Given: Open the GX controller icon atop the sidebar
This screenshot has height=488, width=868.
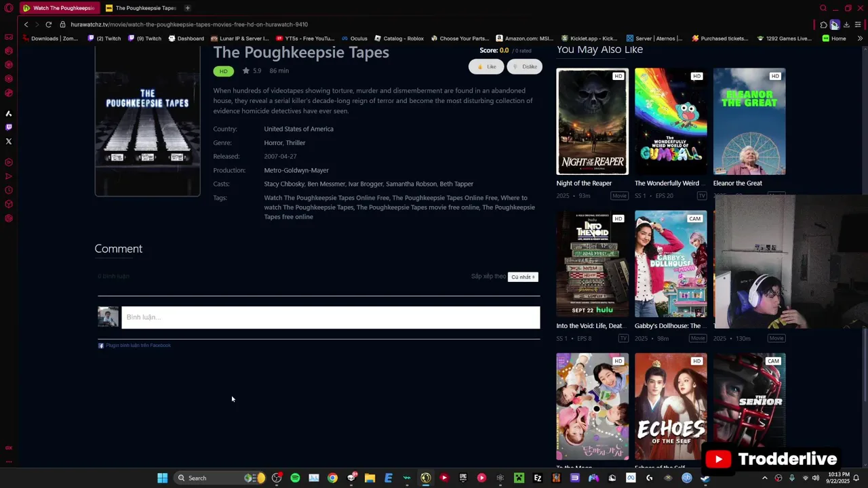Looking at the screenshot, I should click(x=9, y=37).
